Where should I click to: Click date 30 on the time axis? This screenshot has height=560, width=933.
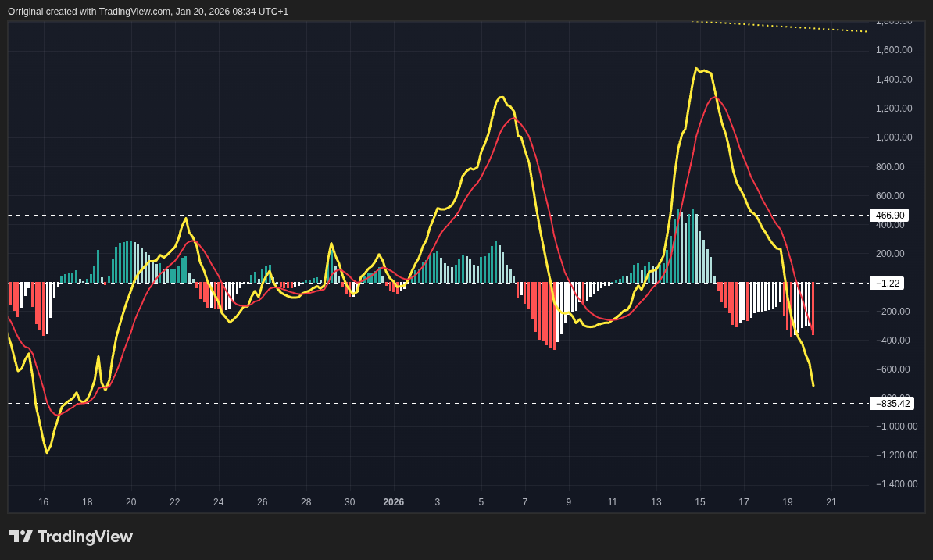click(350, 502)
